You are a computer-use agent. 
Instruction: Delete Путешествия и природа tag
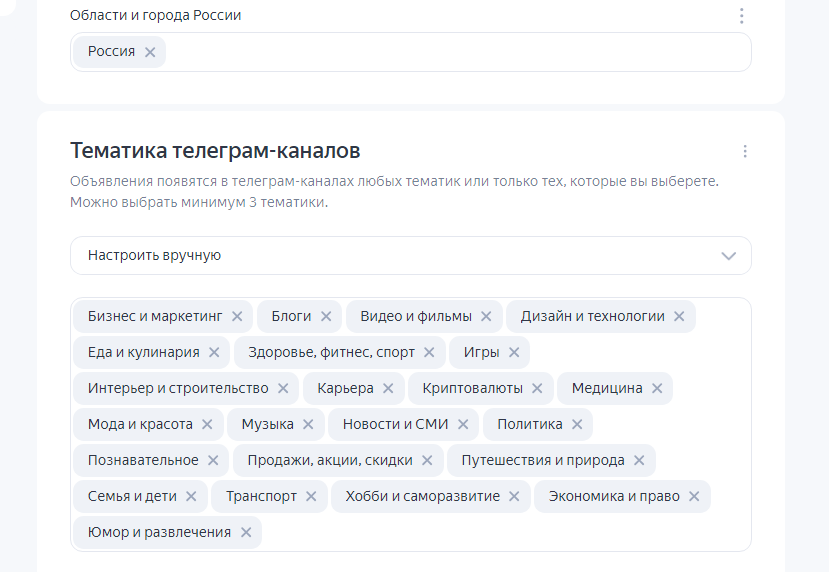[x=639, y=461]
